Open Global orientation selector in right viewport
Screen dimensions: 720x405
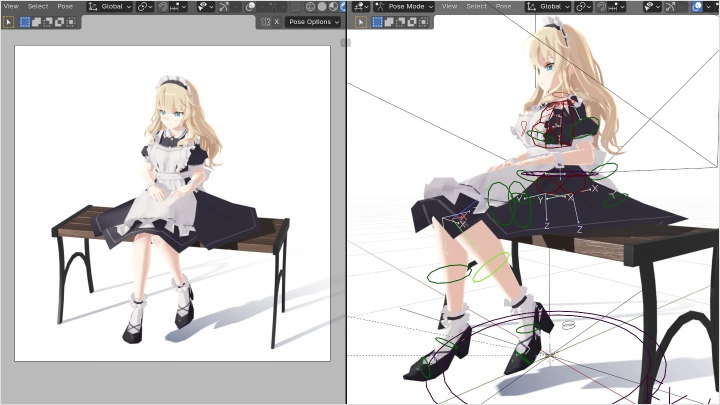tap(549, 6)
